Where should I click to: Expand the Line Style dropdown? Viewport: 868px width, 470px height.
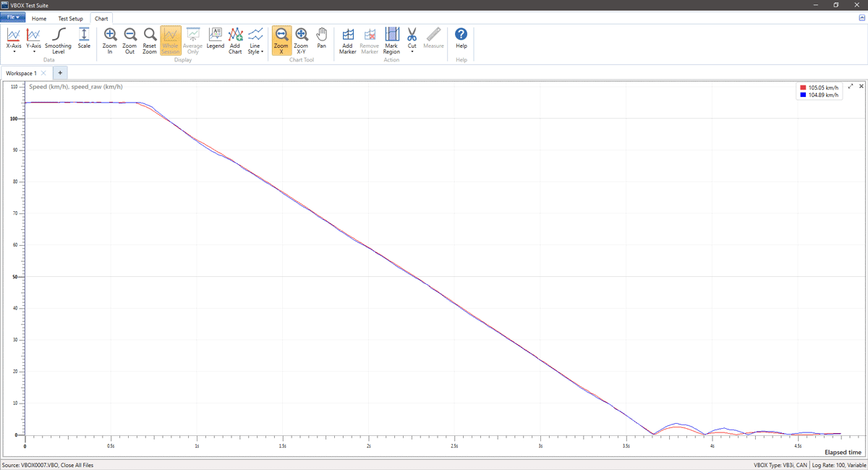tap(255, 40)
